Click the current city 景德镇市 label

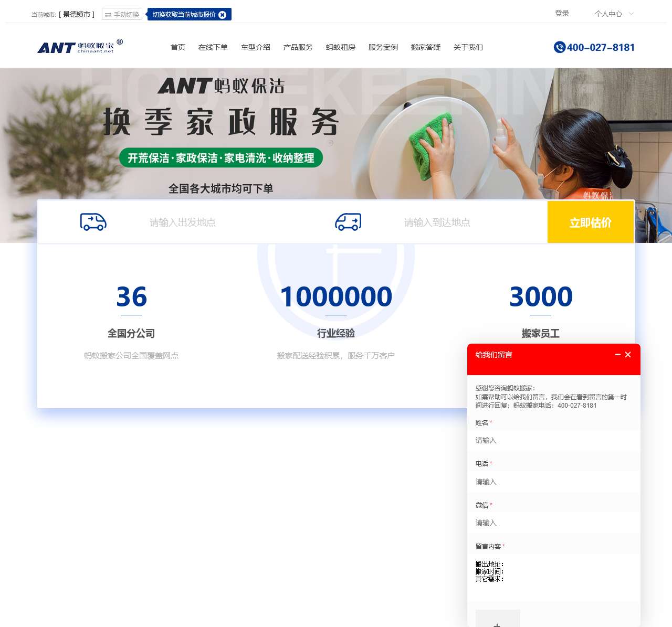pyautogui.click(x=77, y=14)
